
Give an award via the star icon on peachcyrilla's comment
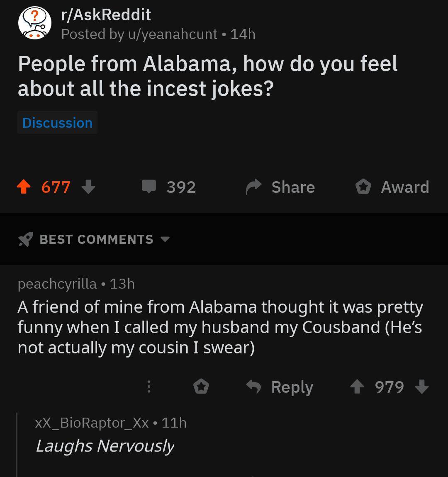point(202,387)
